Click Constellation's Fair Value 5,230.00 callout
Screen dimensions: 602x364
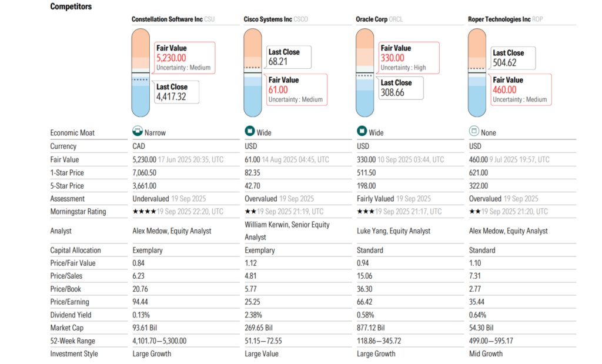184,58
